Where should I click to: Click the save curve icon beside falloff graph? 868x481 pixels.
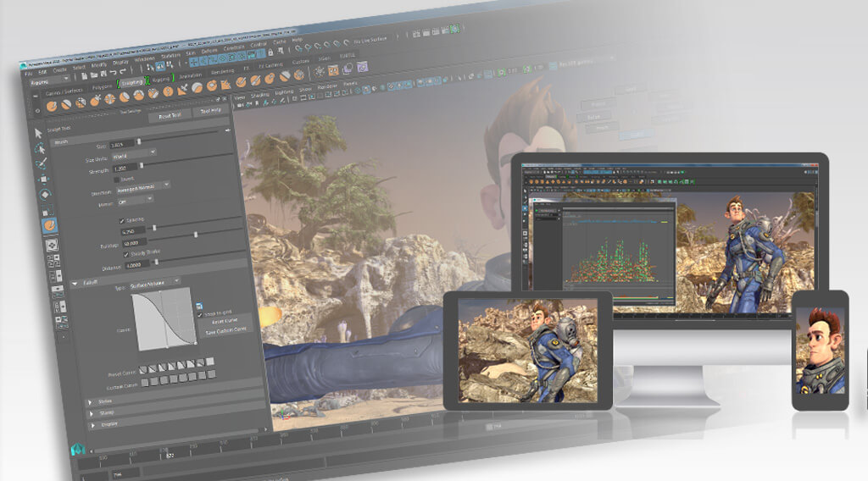pos(199,306)
